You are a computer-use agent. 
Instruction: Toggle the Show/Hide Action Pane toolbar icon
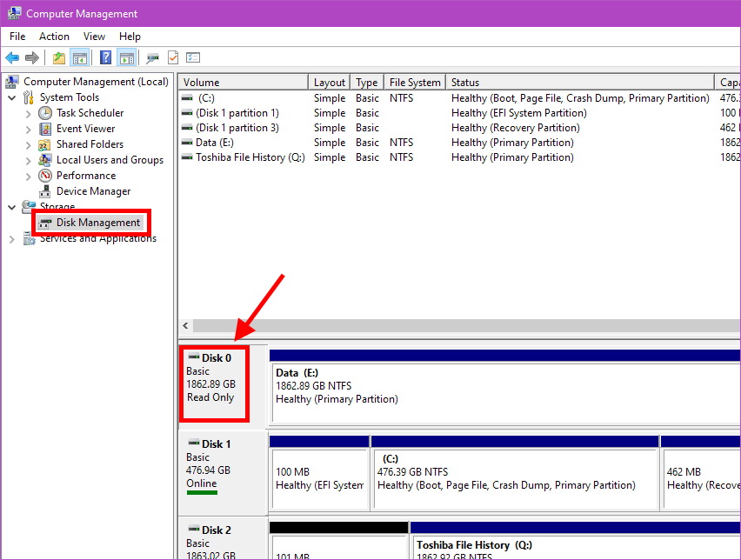click(x=125, y=57)
